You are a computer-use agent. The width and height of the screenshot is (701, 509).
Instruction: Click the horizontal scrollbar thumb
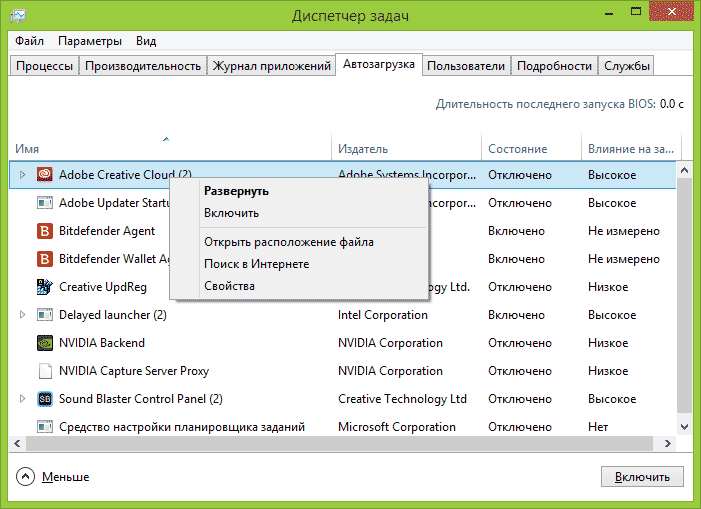point(340,443)
